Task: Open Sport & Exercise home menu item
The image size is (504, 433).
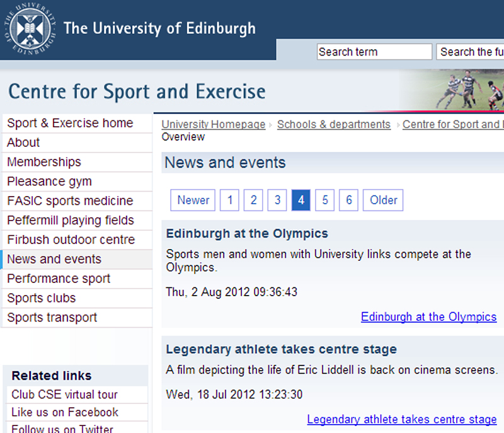Action: coord(77,123)
